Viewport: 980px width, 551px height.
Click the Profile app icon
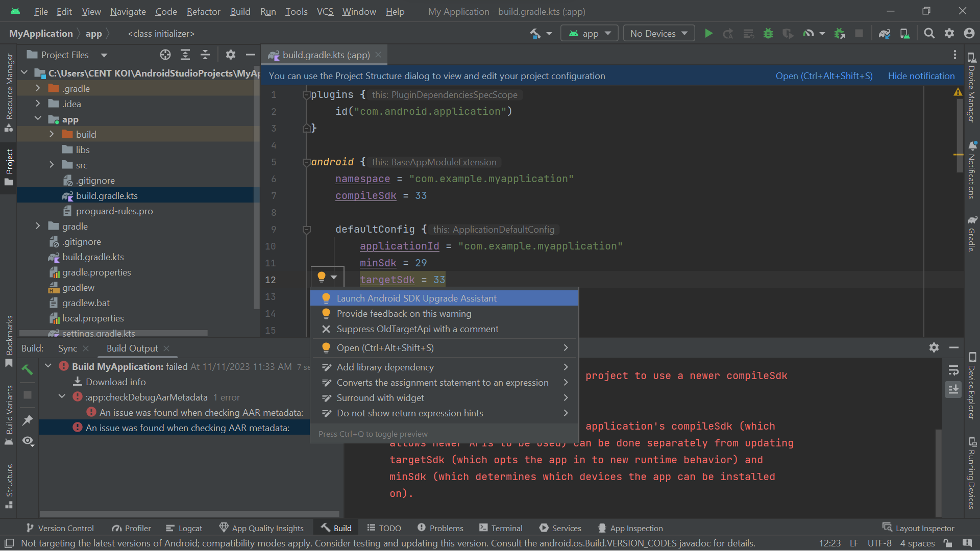[x=808, y=34]
